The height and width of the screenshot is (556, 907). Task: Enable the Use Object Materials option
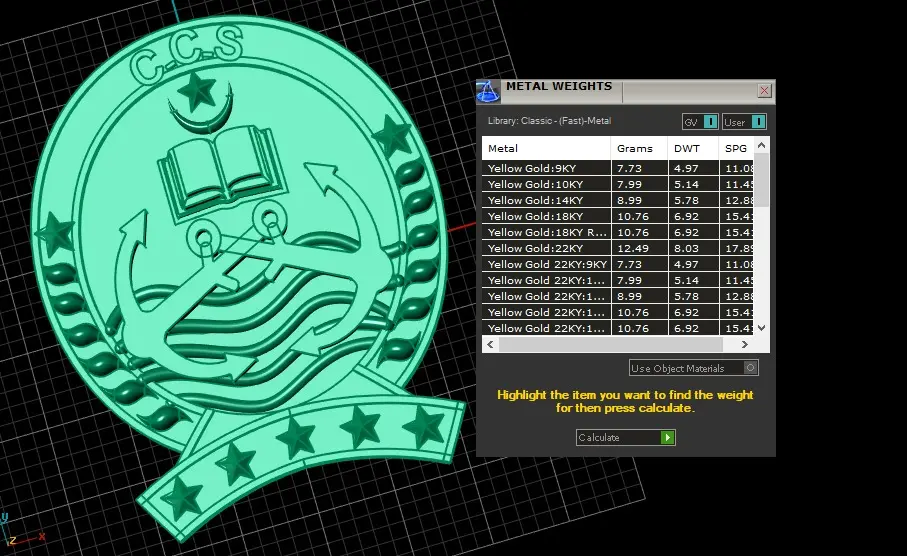pyautogui.click(x=694, y=368)
